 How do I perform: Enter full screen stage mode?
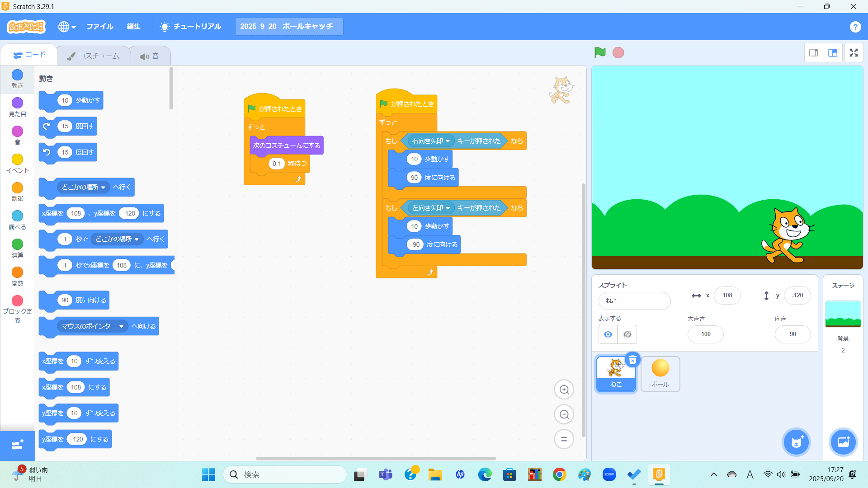pos(854,53)
